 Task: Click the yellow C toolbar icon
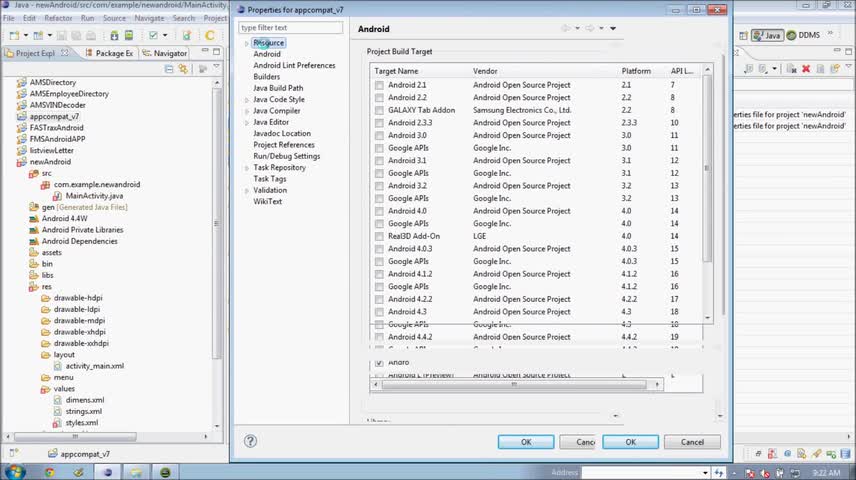(x=210, y=35)
